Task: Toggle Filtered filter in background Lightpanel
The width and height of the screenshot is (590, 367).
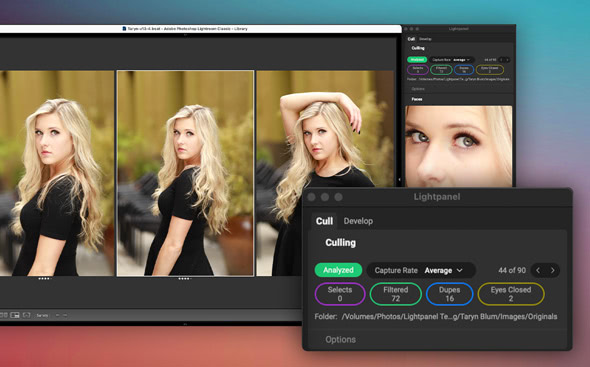Action: [441, 70]
